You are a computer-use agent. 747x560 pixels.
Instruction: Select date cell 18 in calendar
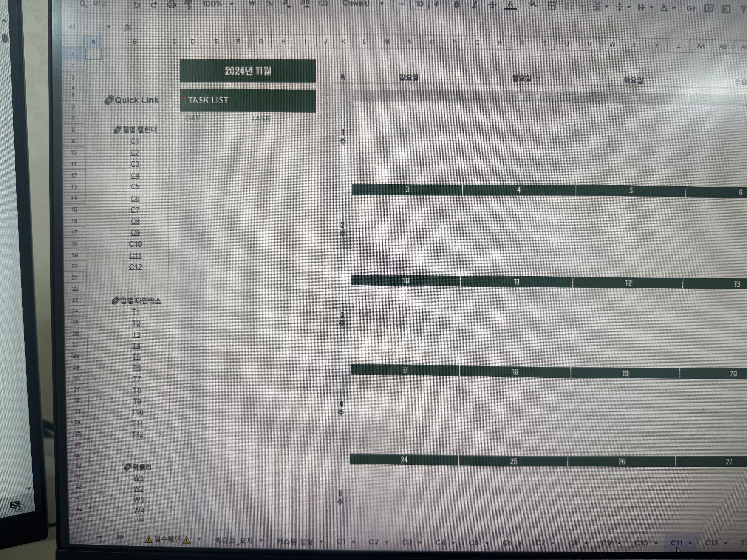pyautogui.click(x=515, y=372)
